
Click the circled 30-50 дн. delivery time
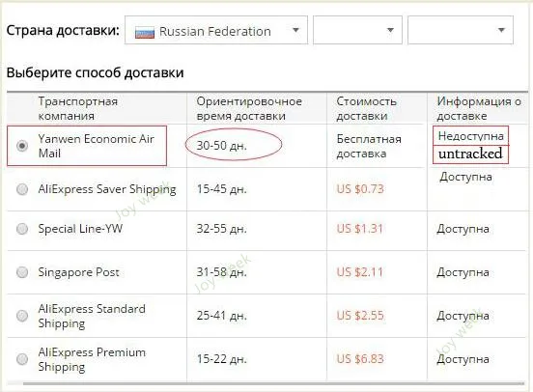coord(222,146)
